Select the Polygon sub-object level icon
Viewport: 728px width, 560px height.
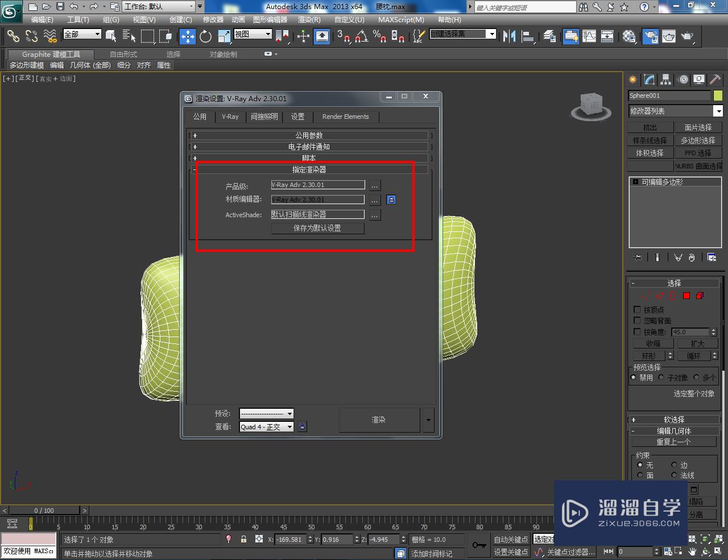coord(686,296)
